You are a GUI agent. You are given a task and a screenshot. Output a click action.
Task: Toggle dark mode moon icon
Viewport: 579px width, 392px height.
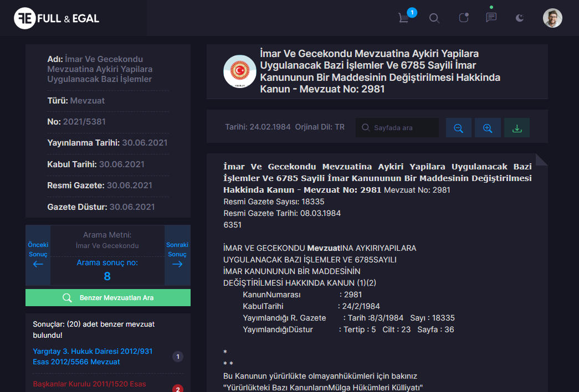coord(519,18)
